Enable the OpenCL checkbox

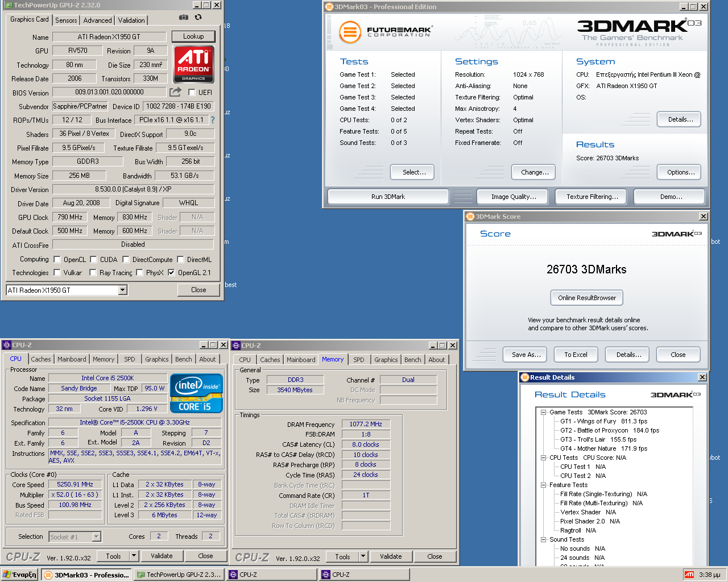57,260
